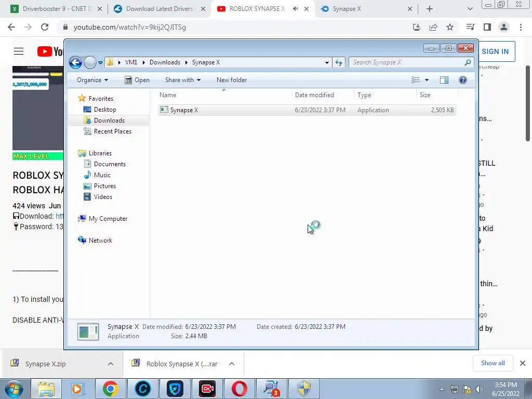Click Chrome back navigation arrow
The height and width of the screenshot is (399, 532).
click(x=11, y=27)
